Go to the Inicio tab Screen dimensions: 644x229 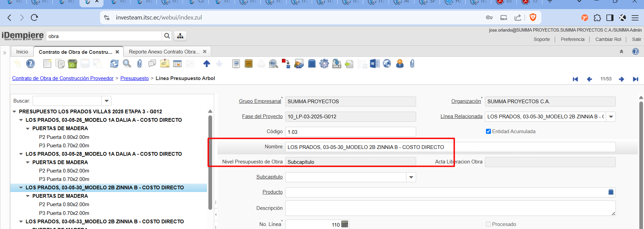tap(22, 52)
